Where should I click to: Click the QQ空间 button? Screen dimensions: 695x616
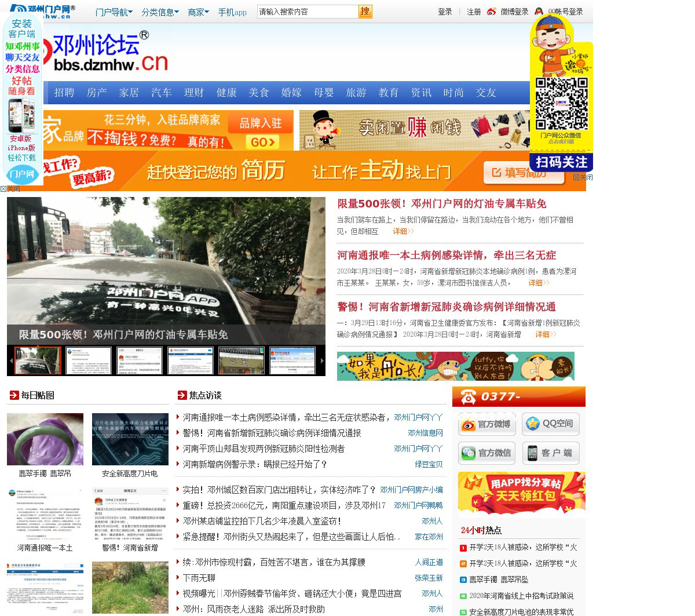(551, 424)
